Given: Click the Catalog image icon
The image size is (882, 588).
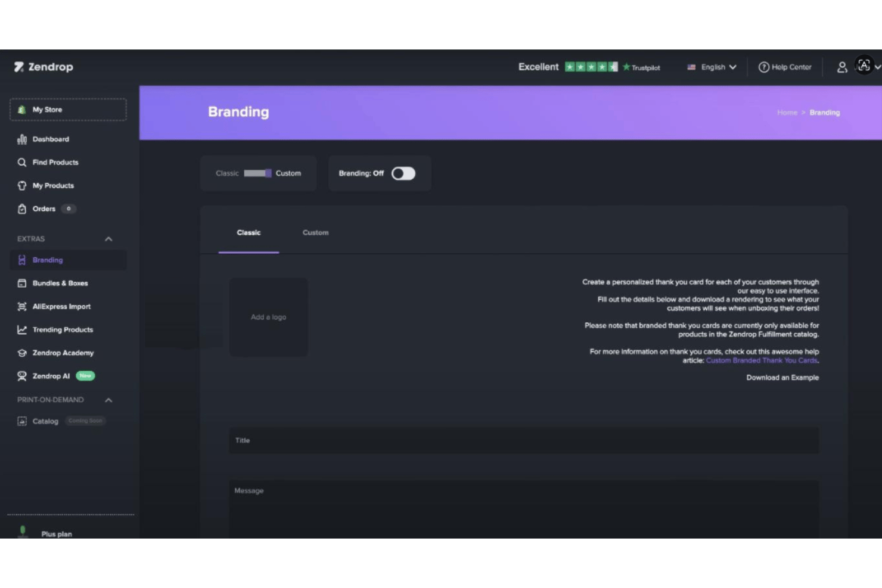Looking at the screenshot, I should click(x=22, y=421).
